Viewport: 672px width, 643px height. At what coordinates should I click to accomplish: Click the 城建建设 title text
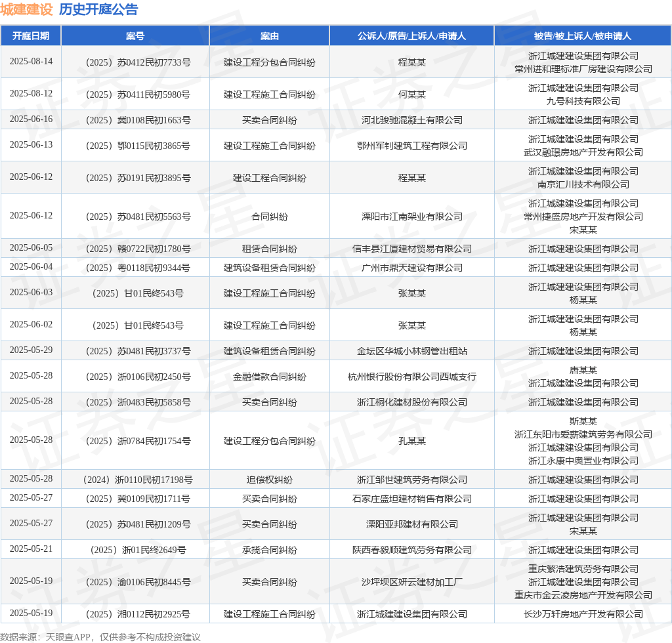coord(26,9)
